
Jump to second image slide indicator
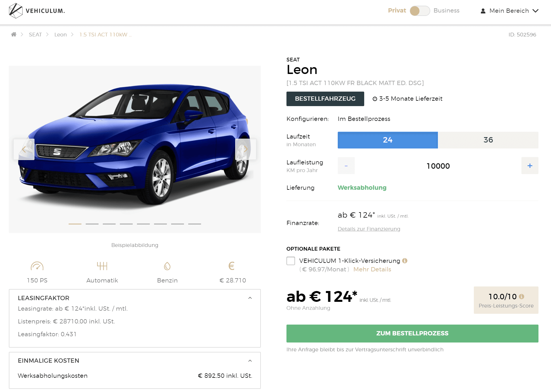92,224
